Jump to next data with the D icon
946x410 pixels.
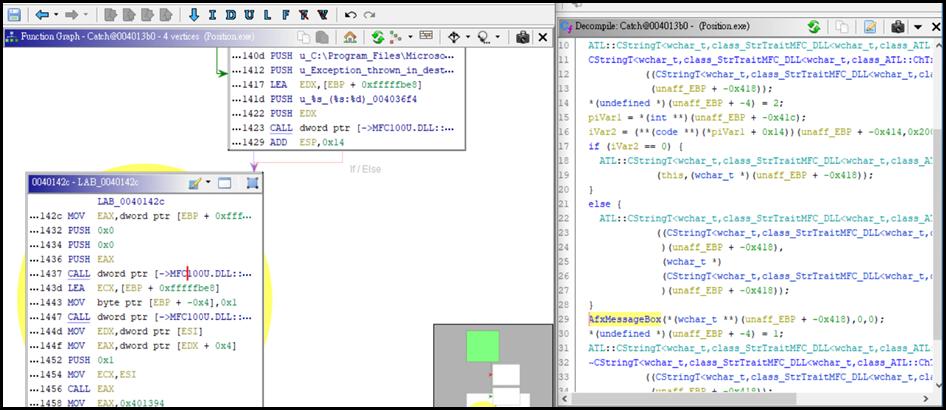click(x=230, y=14)
